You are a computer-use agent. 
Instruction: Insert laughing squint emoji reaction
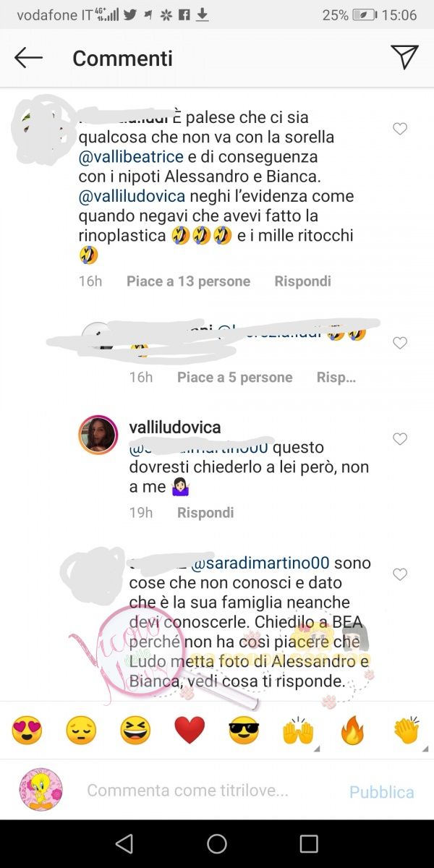[x=135, y=731]
